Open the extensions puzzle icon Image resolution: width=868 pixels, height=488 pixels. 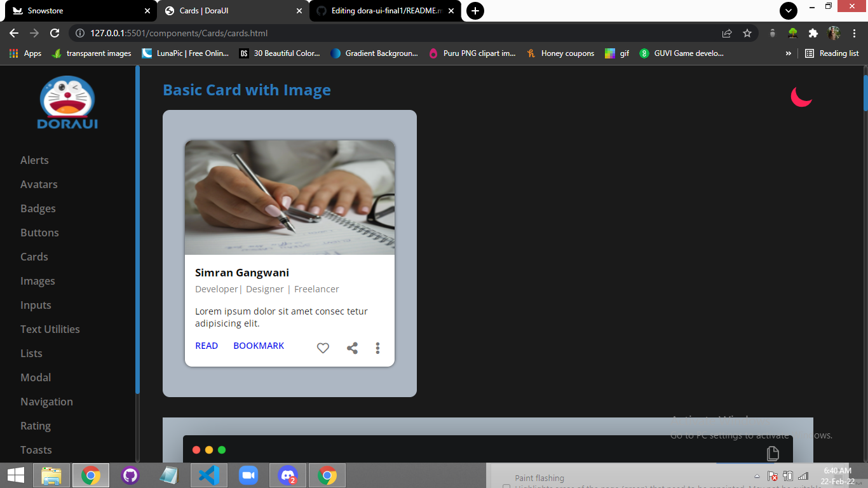pyautogui.click(x=813, y=33)
